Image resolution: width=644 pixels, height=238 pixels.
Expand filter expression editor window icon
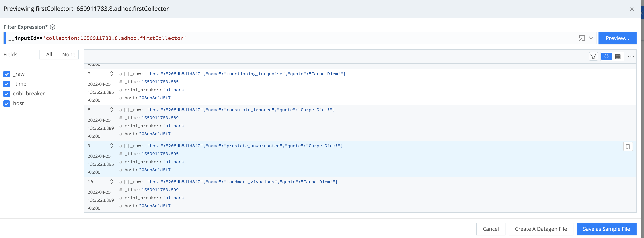click(x=582, y=38)
